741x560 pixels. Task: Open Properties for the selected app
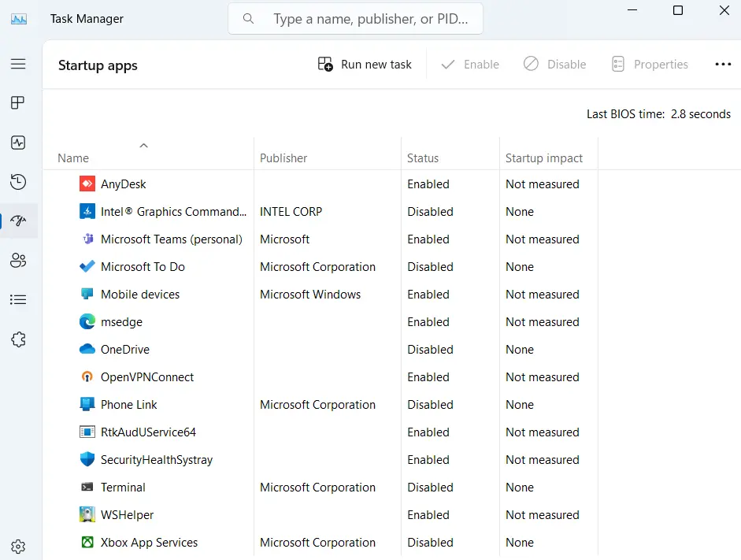[650, 65]
